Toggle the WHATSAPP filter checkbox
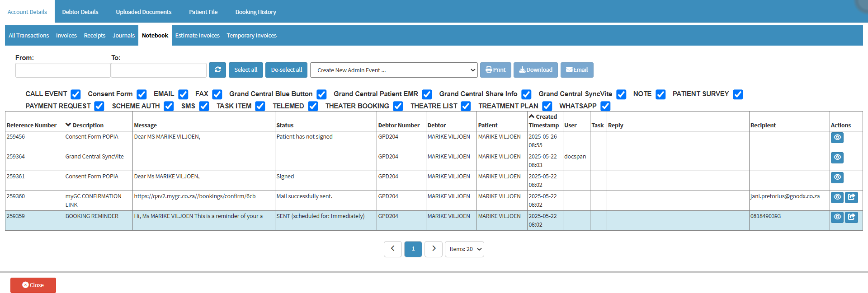Image resolution: width=868 pixels, height=293 pixels. tap(605, 106)
